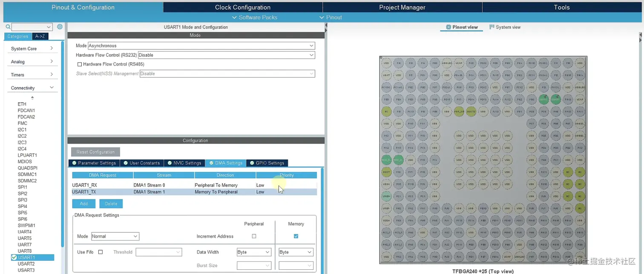
Task: Select ETH in peripheral list
Action: point(22,104)
